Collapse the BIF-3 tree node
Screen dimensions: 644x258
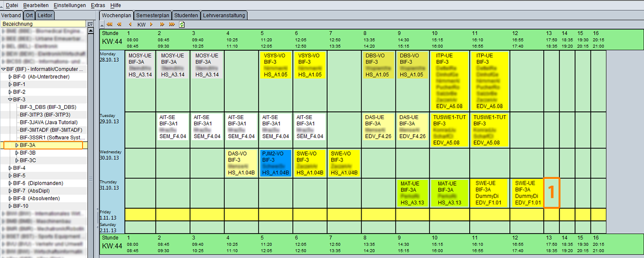point(10,99)
